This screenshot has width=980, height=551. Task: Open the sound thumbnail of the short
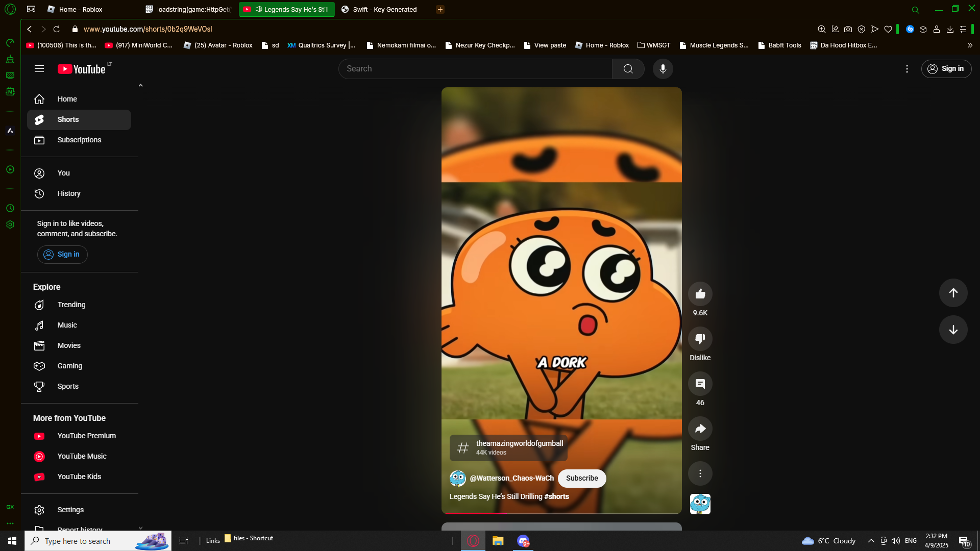click(700, 504)
